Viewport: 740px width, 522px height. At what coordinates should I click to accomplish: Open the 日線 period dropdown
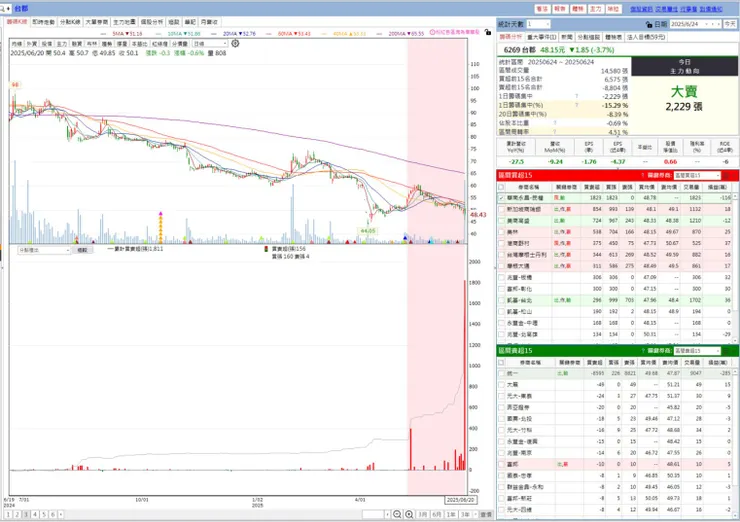(210, 43)
